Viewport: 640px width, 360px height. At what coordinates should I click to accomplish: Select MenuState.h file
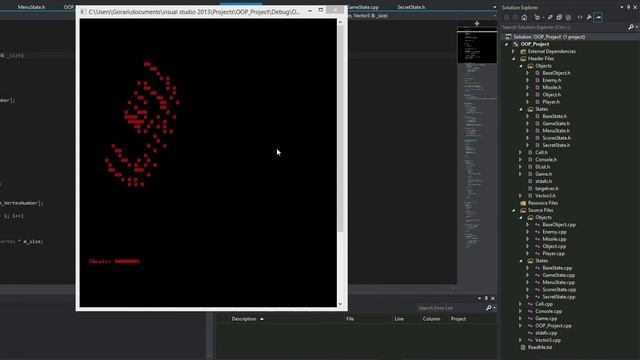[x=556, y=131]
